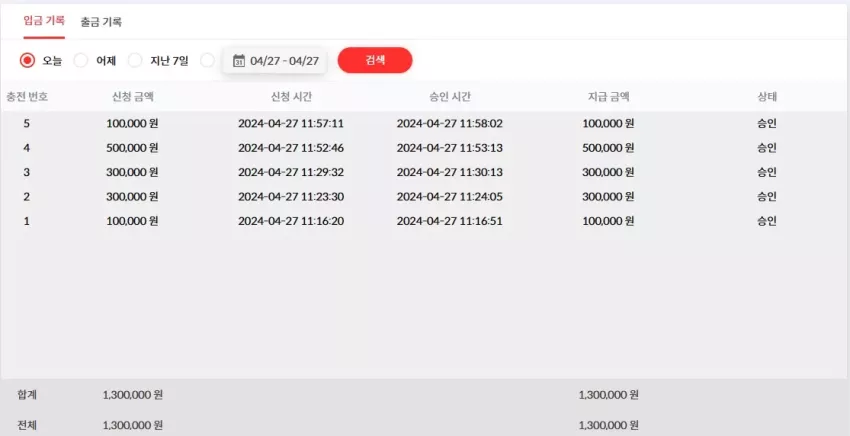
Task: Click approval time 2024-04-27 11:16:51
Action: click(449, 221)
